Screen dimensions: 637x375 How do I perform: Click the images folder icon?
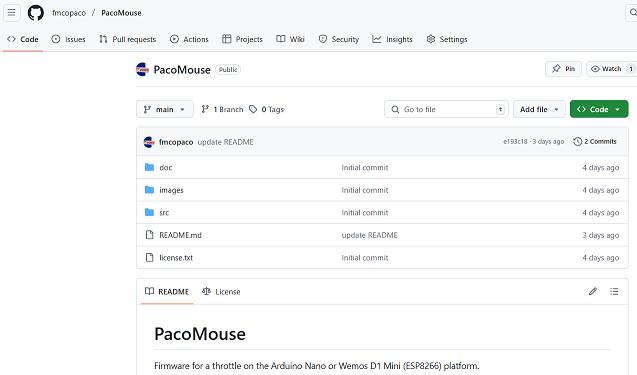pos(150,190)
